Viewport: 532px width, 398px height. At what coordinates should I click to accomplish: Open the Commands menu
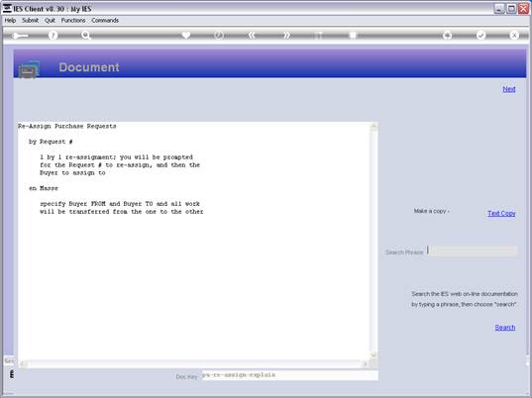pyautogui.click(x=105, y=21)
